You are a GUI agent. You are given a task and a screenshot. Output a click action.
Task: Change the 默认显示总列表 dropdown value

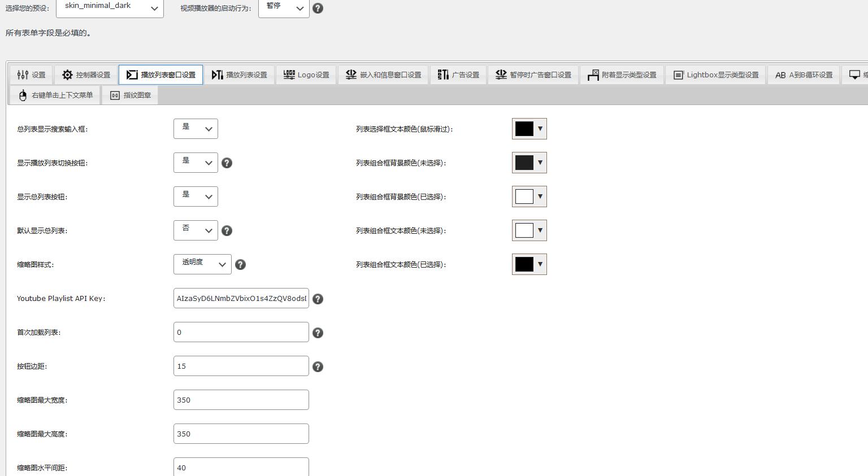(x=196, y=230)
